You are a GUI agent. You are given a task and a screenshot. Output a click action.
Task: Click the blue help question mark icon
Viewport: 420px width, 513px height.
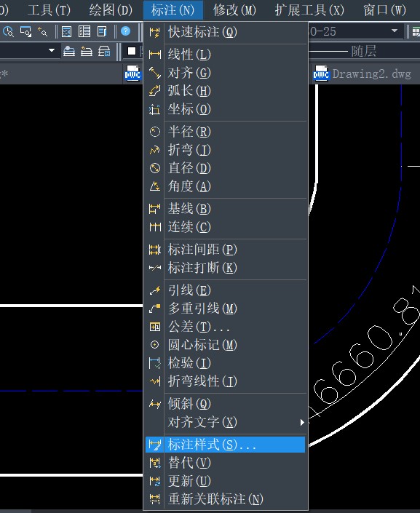(x=125, y=31)
